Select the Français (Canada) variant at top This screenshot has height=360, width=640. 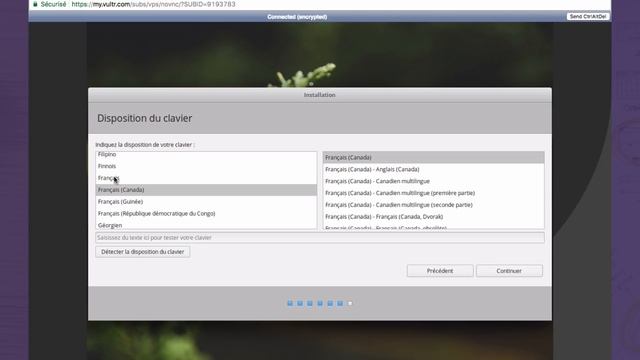[433, 158]
